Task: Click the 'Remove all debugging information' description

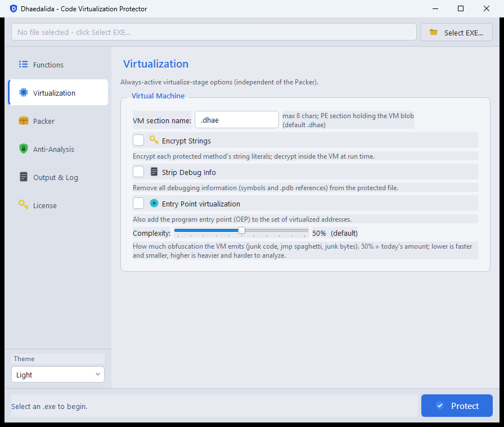Action: (265, 188)
